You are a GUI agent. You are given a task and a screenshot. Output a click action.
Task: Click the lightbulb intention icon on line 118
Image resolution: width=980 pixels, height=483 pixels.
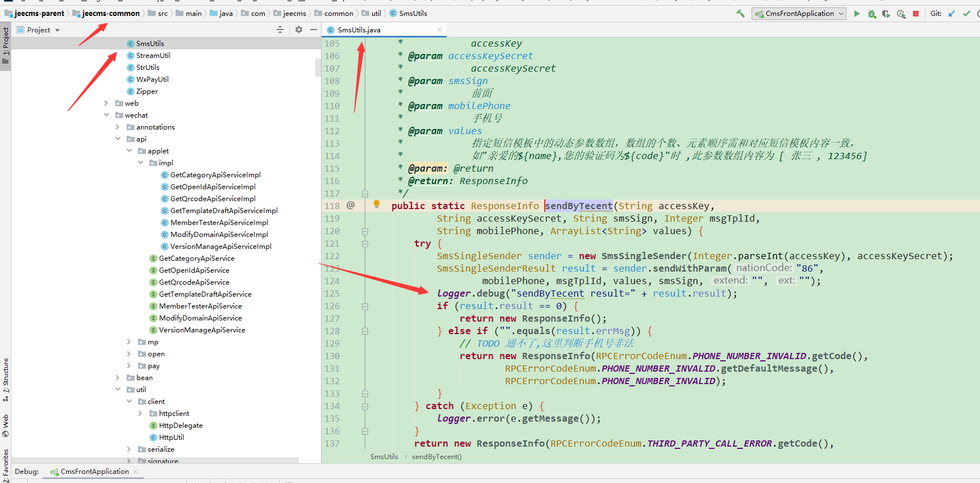pos(376,204)
